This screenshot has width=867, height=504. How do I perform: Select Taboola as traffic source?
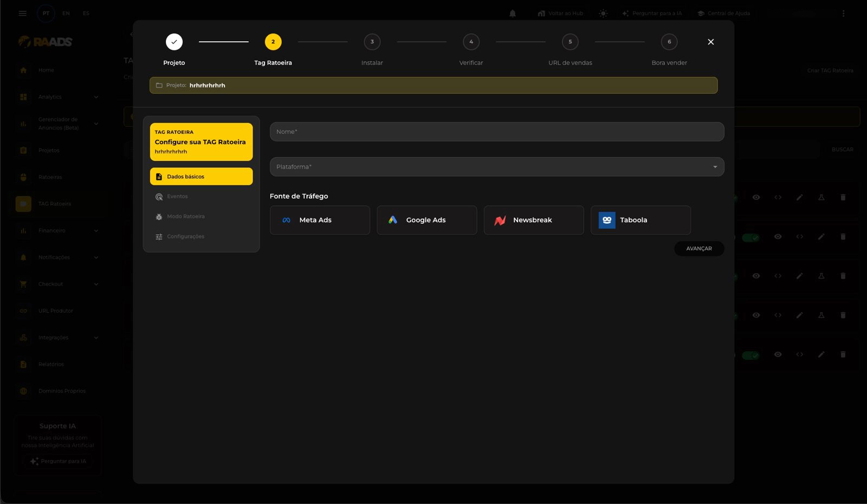coord(640,220)
